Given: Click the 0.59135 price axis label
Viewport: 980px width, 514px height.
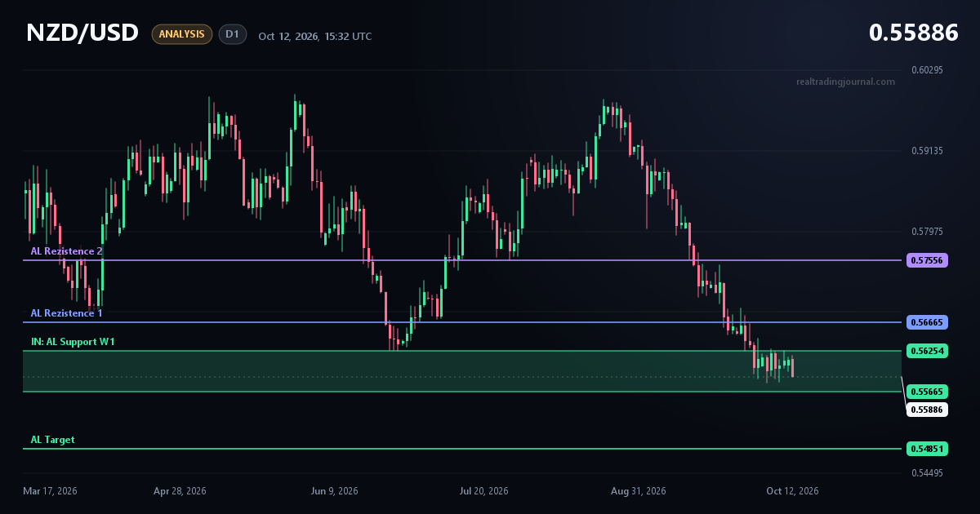Looking at the screenshot, I should tap(927, 151).
